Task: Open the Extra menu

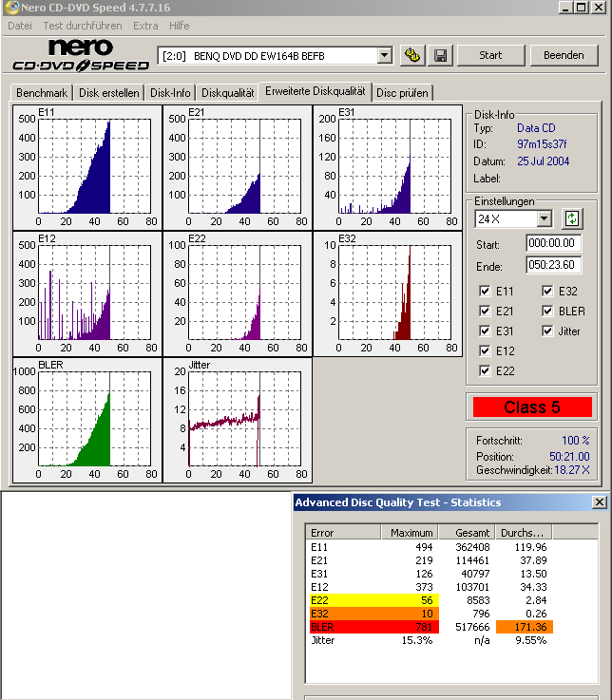Action: tap(145, 26)
